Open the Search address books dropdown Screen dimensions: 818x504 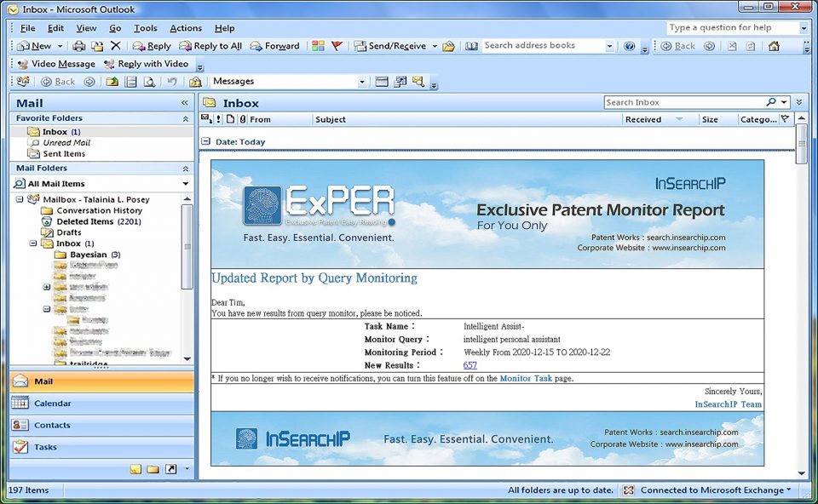pos(609,46)
